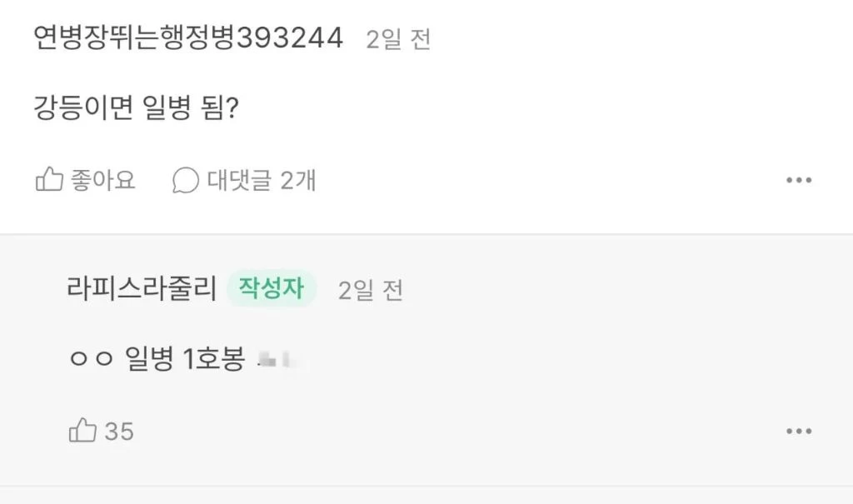Tap number 393244 in commenter's name

291,38
